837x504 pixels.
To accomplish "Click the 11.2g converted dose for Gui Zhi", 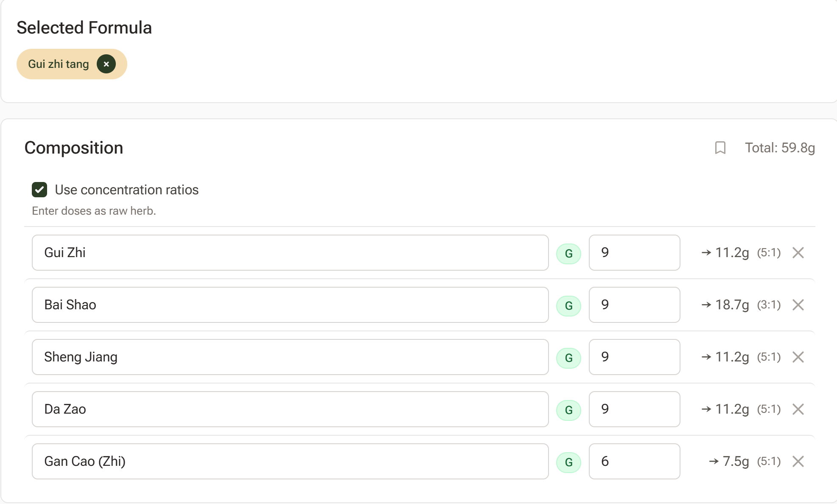I will click(x=732, y=252).
